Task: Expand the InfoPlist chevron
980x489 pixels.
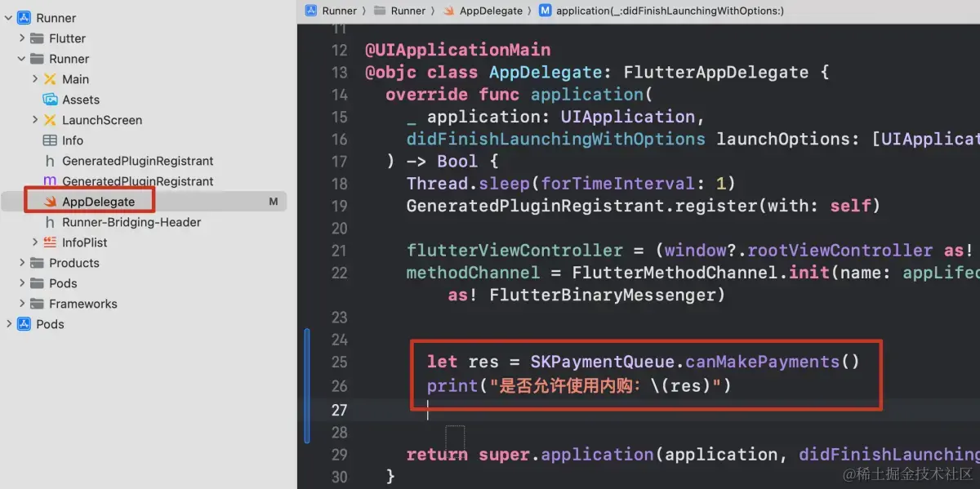Action: point(35,242)
